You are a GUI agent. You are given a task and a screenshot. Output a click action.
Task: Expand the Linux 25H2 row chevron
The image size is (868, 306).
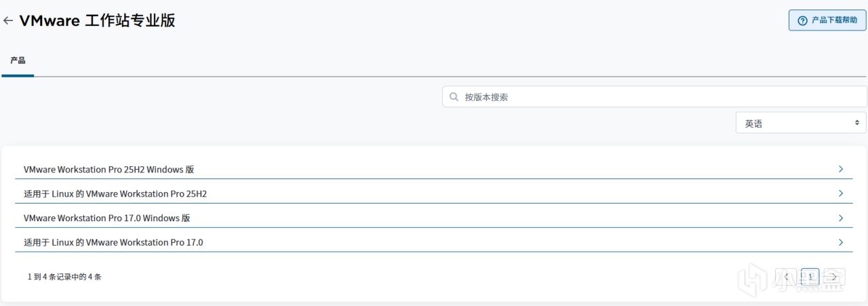tap(841, 193)
